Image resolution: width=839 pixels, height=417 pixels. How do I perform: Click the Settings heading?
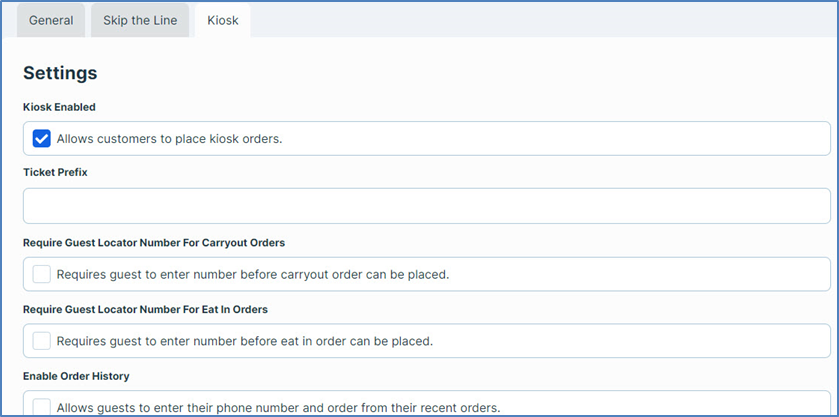click(x=60, y=73)
